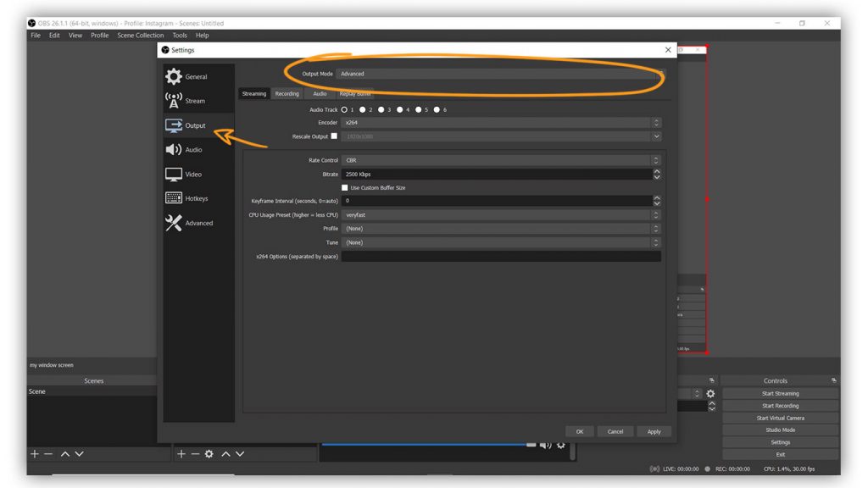Open source properties gear icon
The height and width of the screenshot is (488, 868).
209,454
